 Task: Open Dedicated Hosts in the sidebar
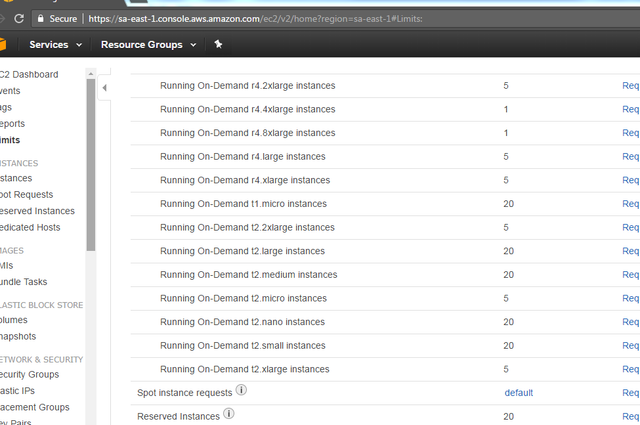point(30,227)
